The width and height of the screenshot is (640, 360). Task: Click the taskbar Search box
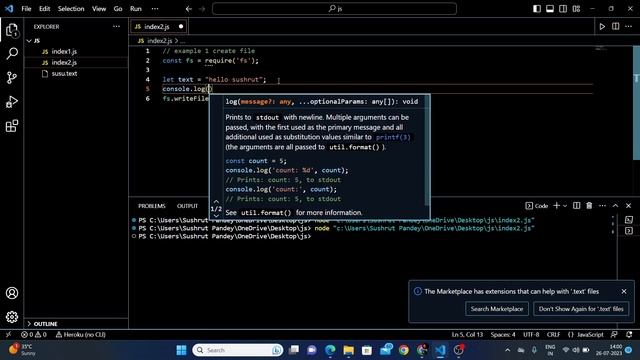pyautogui.click(x=238, y=350)
